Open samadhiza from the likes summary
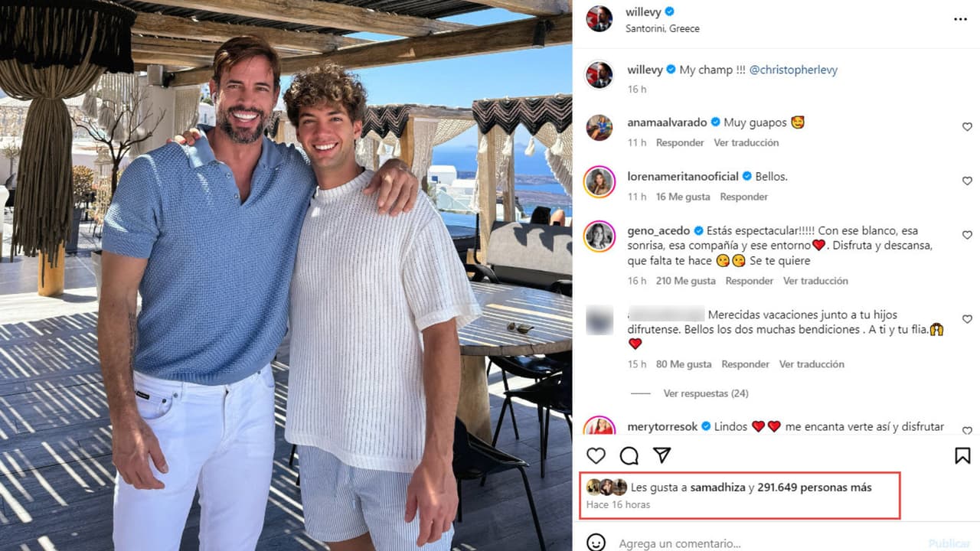Screen dimensions: 980x551 (x=719, y=487)
